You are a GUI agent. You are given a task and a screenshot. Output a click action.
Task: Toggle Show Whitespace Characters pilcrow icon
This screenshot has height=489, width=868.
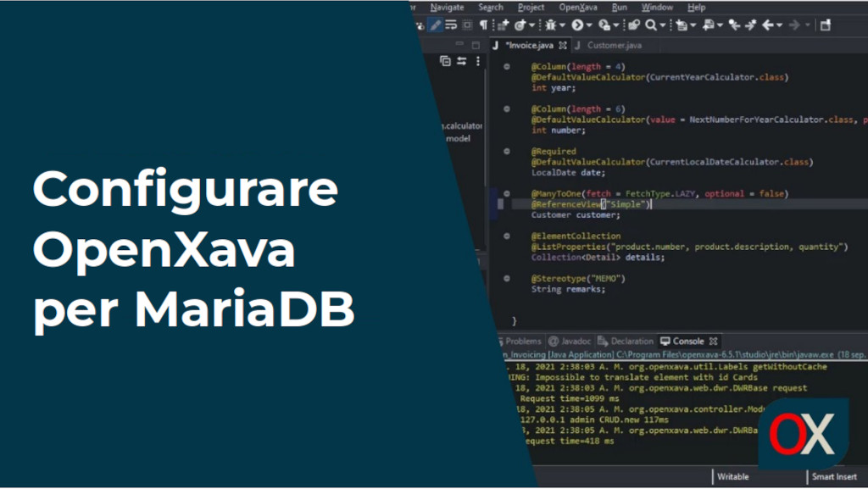pos(483,25)
